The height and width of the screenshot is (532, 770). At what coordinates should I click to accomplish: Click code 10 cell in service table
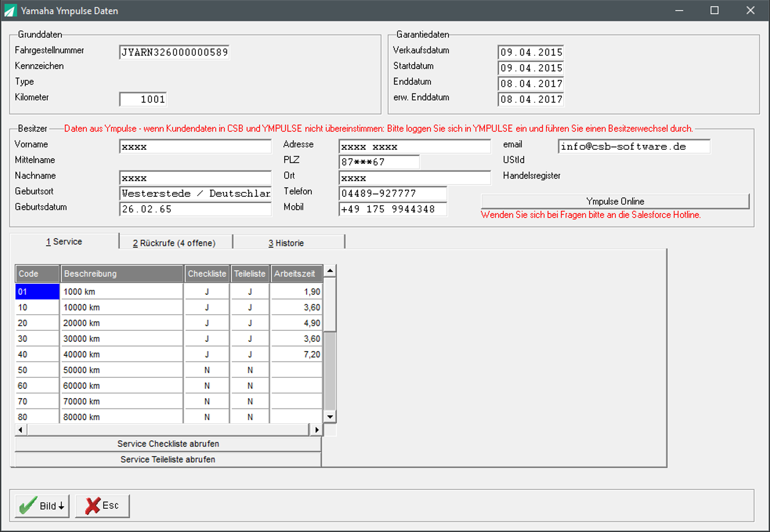coord(37,308)
